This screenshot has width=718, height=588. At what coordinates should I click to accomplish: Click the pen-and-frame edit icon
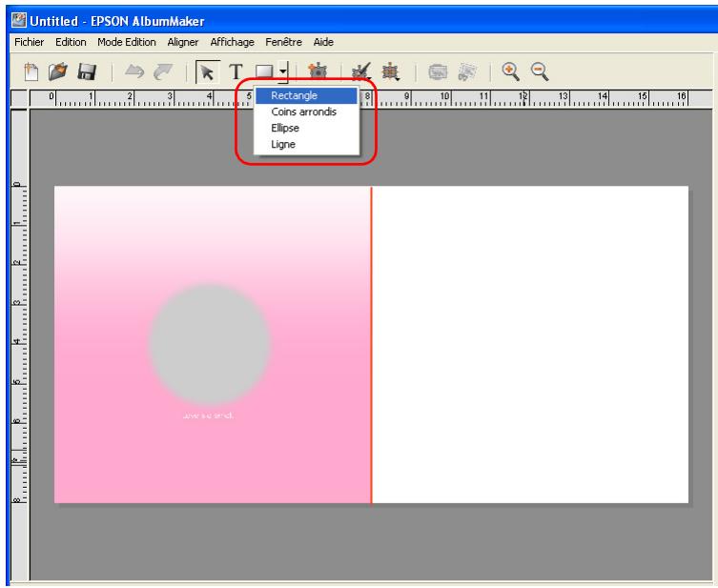coord(361,71)
